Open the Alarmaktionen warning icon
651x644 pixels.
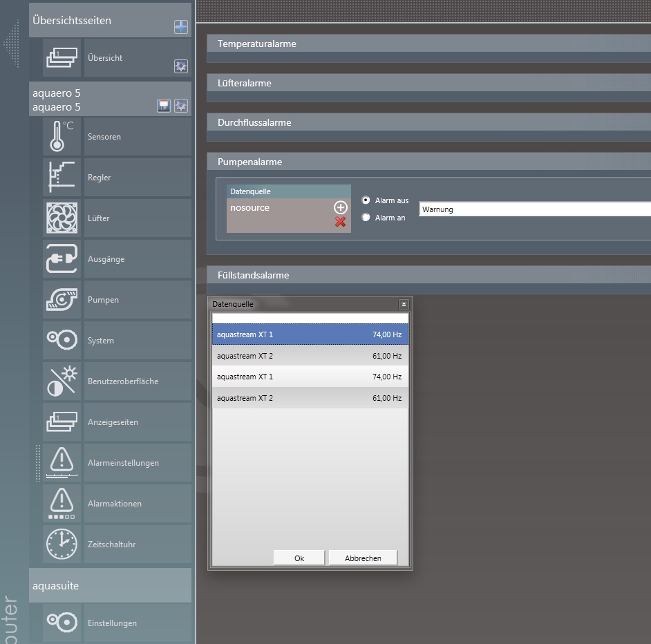click(x=62, y=503)
